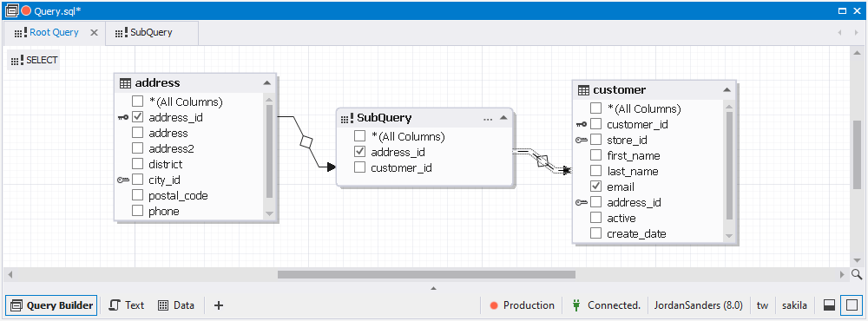This screenshot has width=868, height=321.
Task: Click the canvas scroll down arrow
Action: (857, 260)
